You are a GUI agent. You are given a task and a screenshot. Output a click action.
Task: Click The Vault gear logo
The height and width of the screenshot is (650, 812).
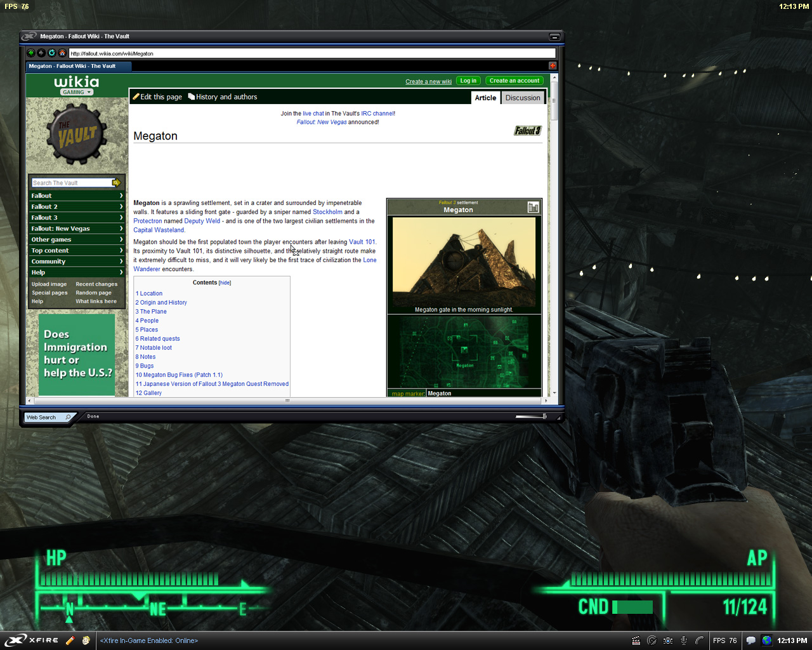[77, 134]
